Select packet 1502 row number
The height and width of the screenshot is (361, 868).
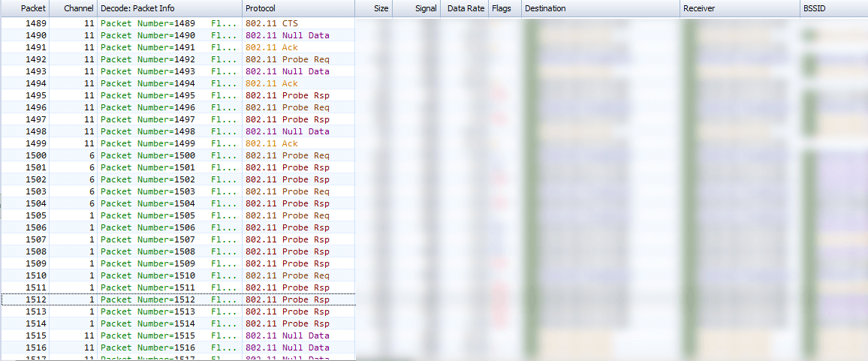coord(36,179)
